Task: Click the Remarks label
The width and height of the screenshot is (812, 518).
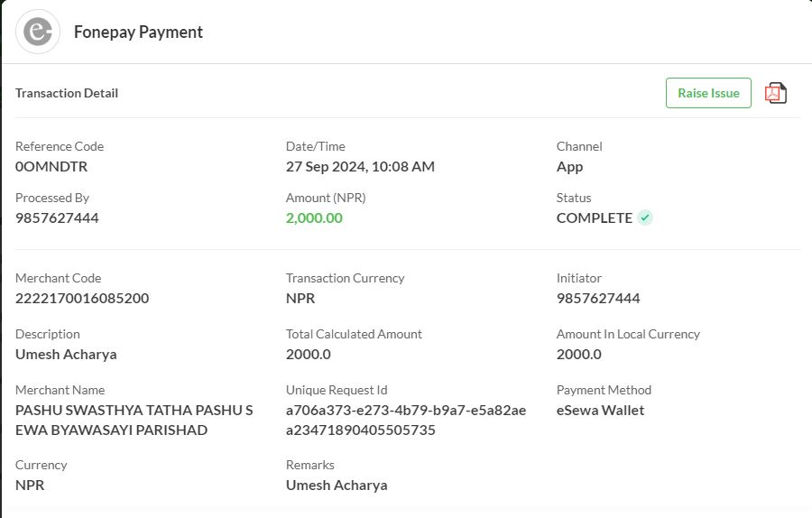Action: (310, 465)
